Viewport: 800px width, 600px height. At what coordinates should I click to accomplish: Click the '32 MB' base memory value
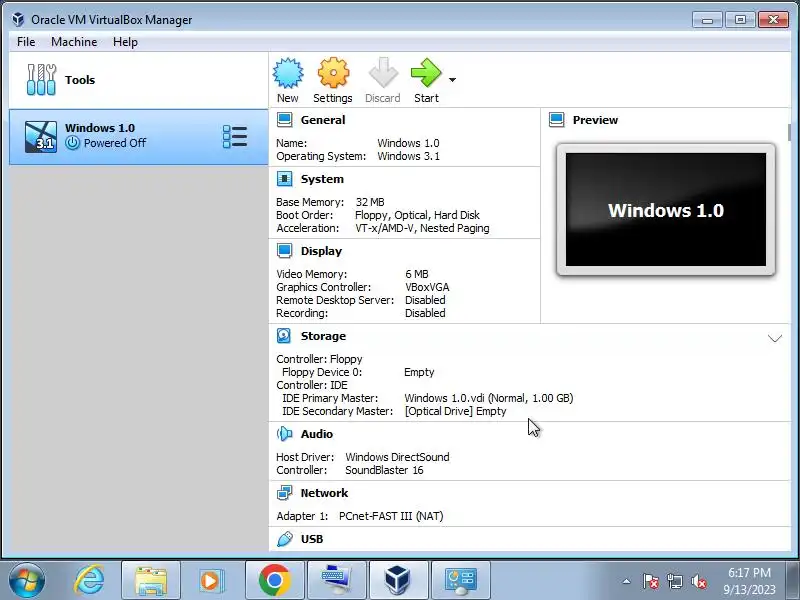370,202
